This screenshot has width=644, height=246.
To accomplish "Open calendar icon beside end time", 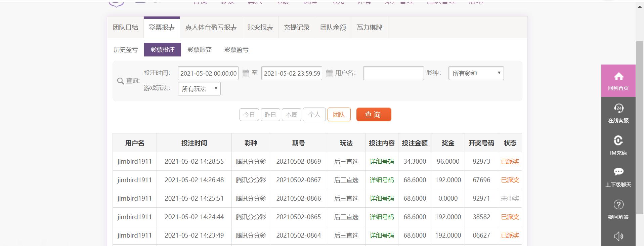I will click(x=329, y=73).
